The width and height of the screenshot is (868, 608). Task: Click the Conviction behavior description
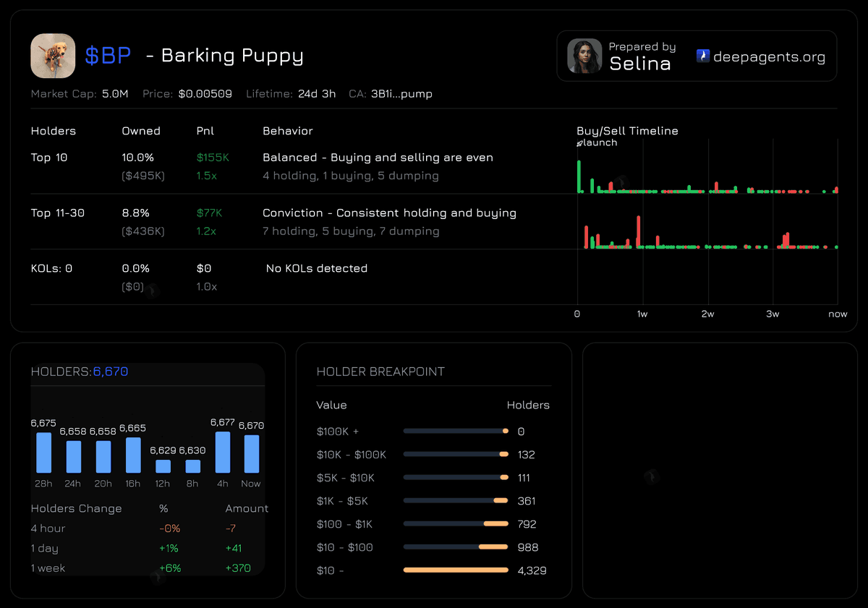pyautogui.click(x=389, y=213)
